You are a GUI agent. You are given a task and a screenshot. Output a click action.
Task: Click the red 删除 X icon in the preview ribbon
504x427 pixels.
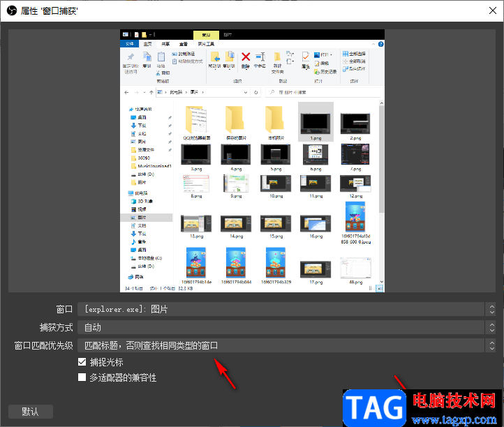point(246,57)
